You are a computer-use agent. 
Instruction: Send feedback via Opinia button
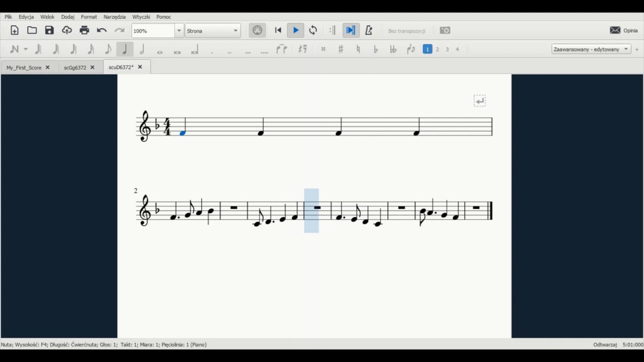tap(624, 30)
